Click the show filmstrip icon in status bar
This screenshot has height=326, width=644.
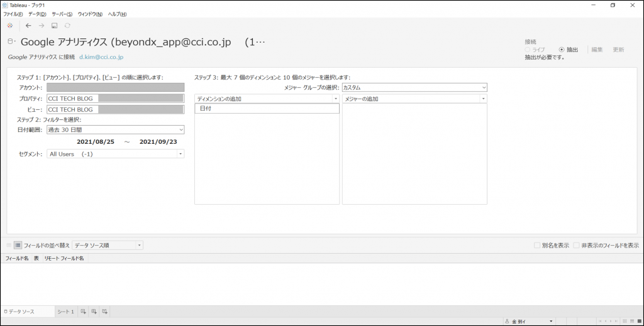click(632, 321)
